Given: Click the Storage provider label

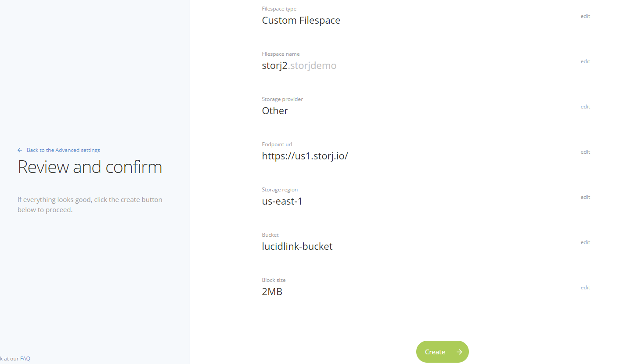Looking at the screenshot, I should tap(282, 99).
